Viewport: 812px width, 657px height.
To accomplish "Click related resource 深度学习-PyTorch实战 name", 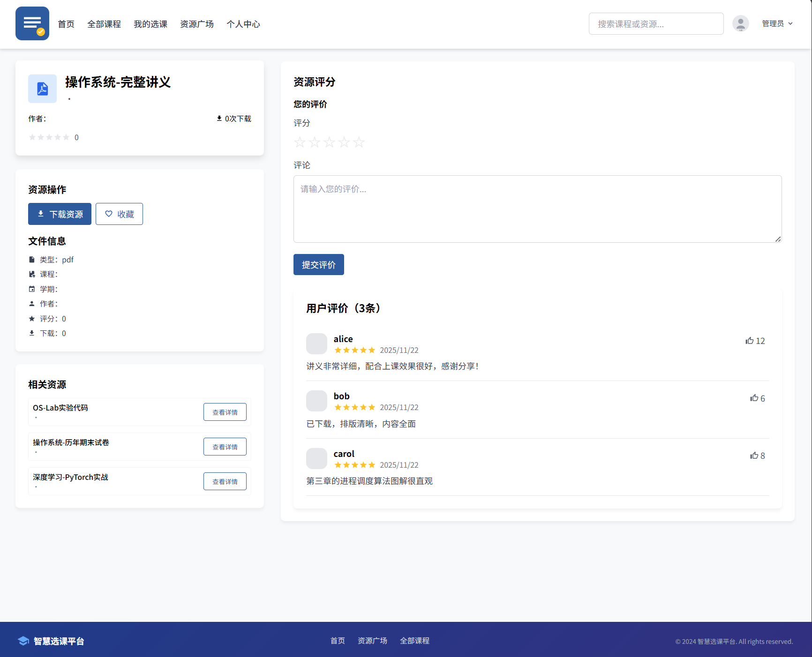I will [x=70, y=477].
